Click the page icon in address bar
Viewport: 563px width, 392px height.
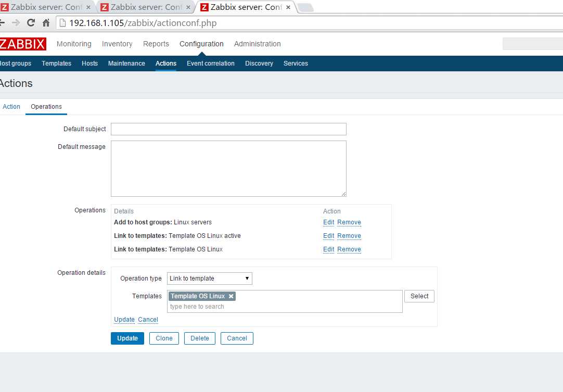click(x=62, y=23)
